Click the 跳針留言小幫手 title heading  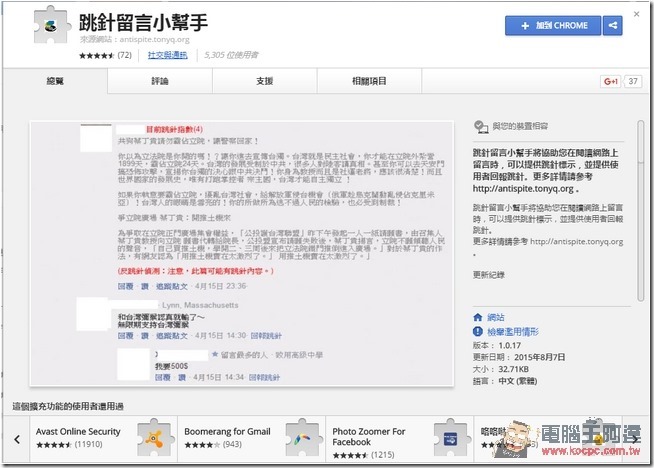click(143, 22)
